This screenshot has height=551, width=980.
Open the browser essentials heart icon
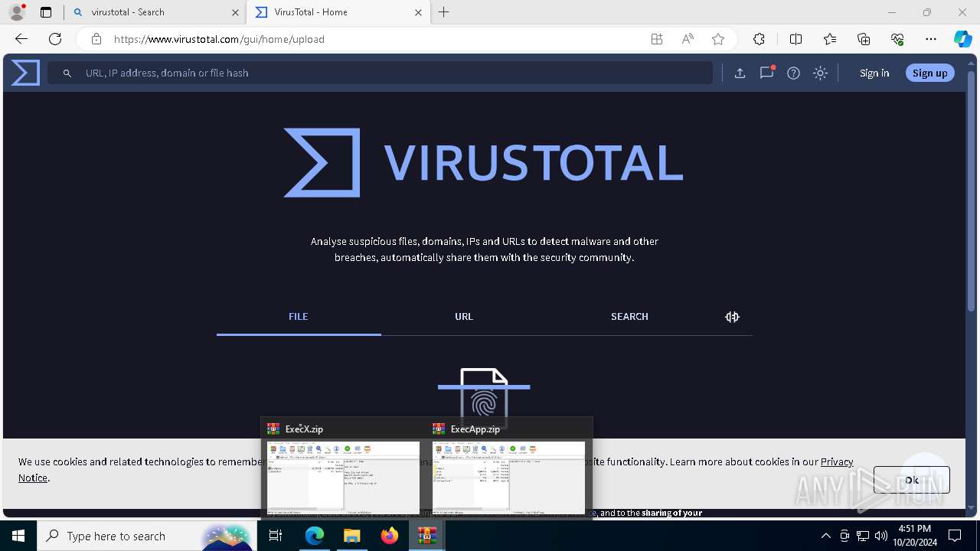[897, 39]
